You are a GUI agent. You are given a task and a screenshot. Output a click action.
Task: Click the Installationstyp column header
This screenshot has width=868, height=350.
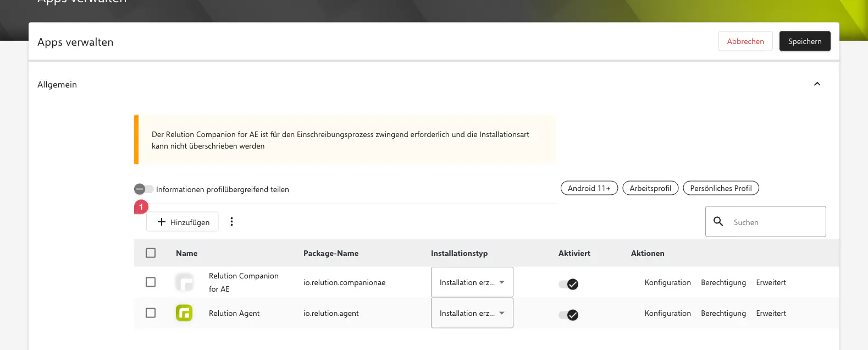(x=459, y=253)
